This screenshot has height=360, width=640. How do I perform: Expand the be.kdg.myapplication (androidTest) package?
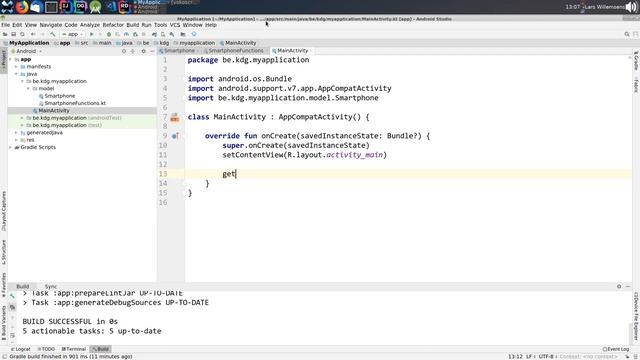22,118
